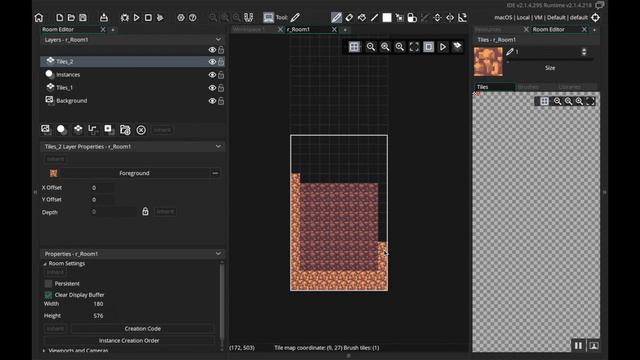
Task: Clean the project with the broom icon
Action: 160,18
